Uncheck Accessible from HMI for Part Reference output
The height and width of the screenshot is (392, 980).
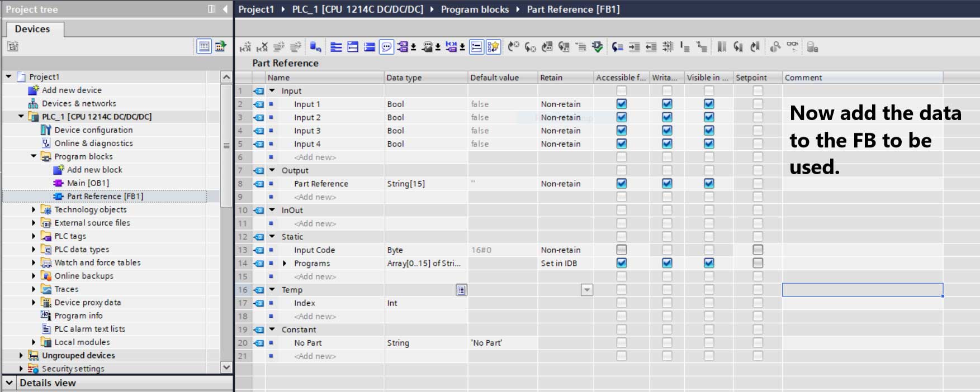pos(622,184)
